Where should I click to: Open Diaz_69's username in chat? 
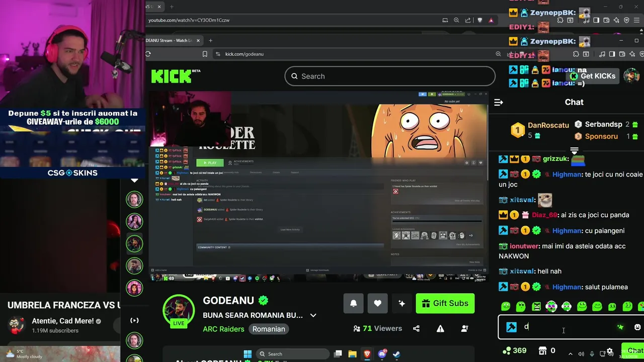pyautogui.click(x=544, y=215)
